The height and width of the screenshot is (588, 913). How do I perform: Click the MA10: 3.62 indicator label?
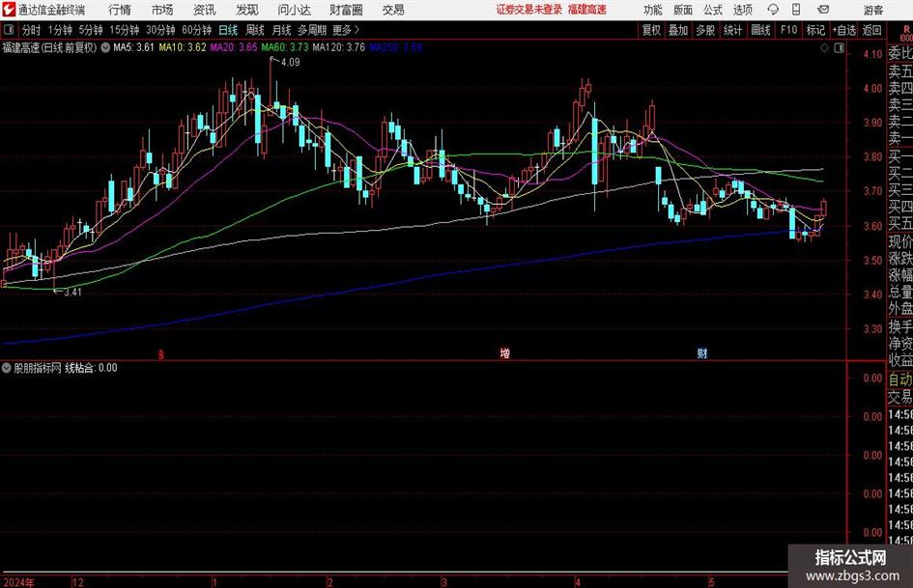coord(183,47)
